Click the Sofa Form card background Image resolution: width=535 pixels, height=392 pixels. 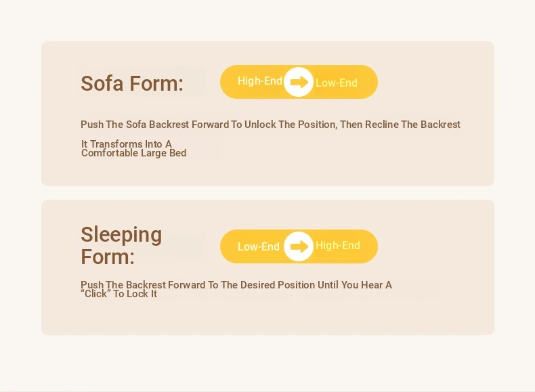(268, 171)
